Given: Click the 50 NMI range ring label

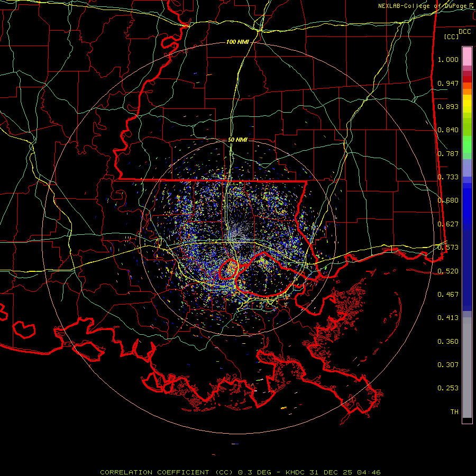Looking at the screenshot, I should 237,140.
